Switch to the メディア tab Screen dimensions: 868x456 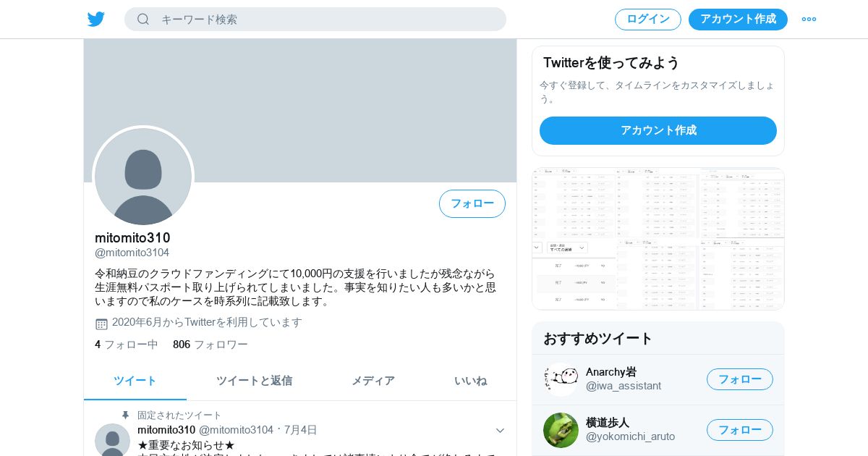pyautogui.click(x=373, y=381)
